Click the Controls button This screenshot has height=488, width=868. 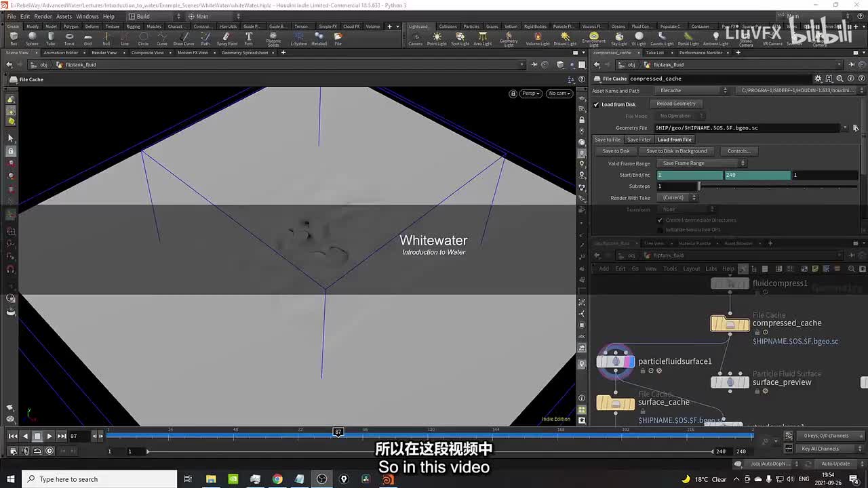[x=738, y=151]
